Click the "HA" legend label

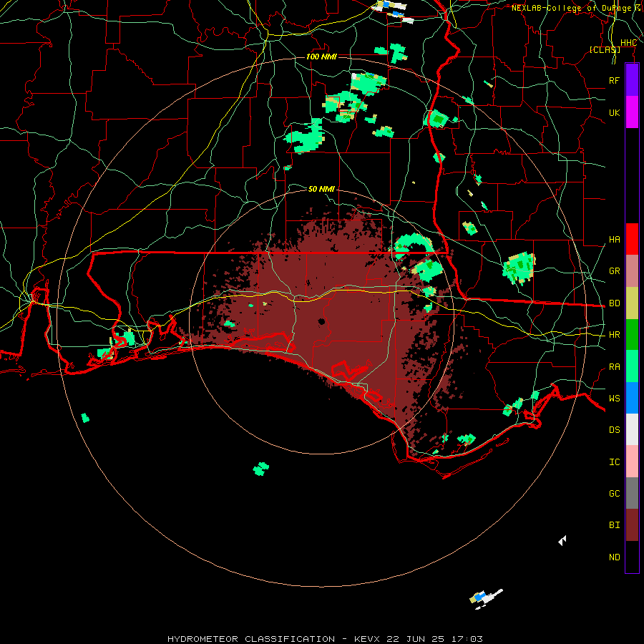pos(614,240)
